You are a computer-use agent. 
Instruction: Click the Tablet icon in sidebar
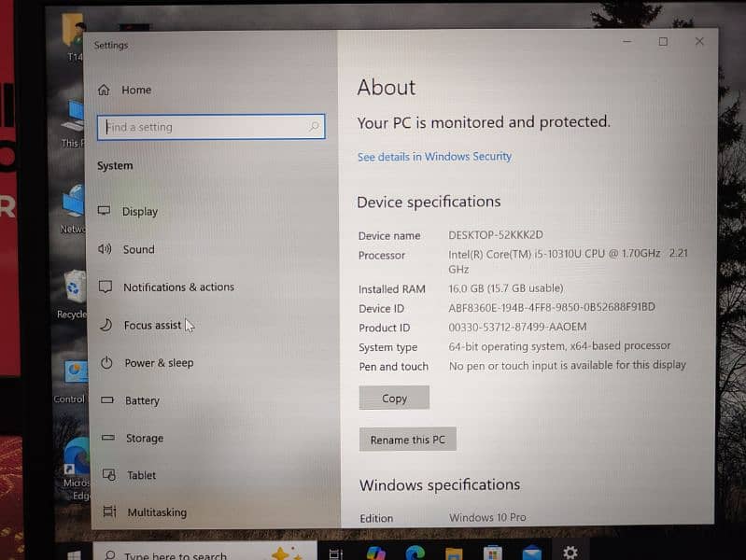pyautogui.click(x=109, y=474)
